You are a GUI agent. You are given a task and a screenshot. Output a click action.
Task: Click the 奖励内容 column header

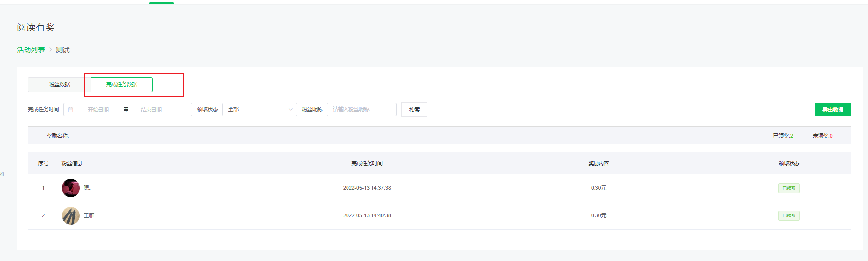[x=598, y=163]
